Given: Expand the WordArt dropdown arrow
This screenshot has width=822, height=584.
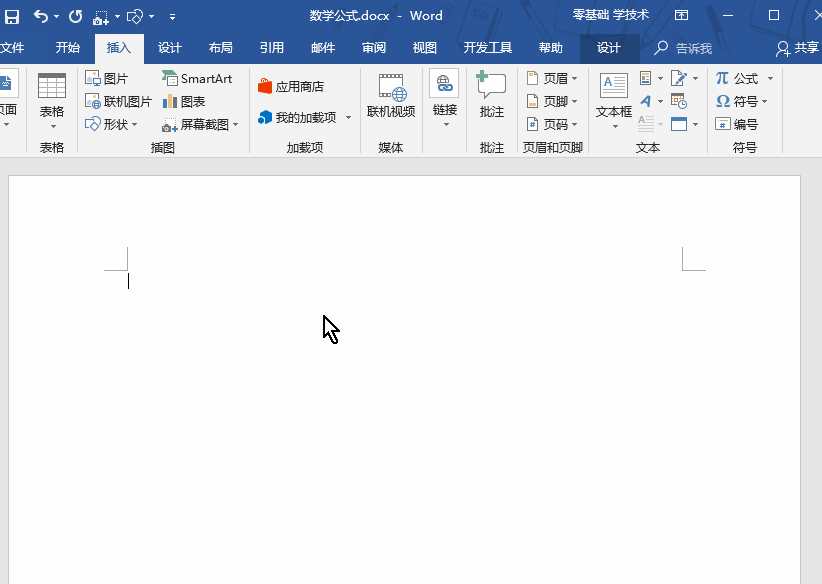Looking at the screenshot, I should (660, 101).
